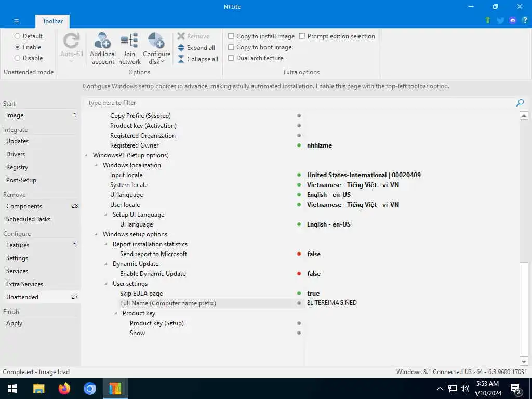This screenshot has height=399, width=532.
Task: Open the Components page in sidebar
Action: point(41,206)
